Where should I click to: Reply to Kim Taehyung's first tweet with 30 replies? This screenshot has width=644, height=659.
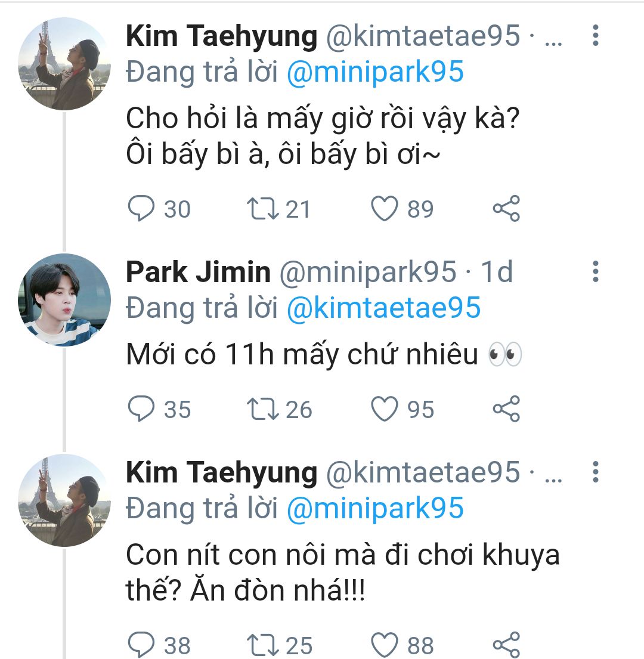point(141,209)
